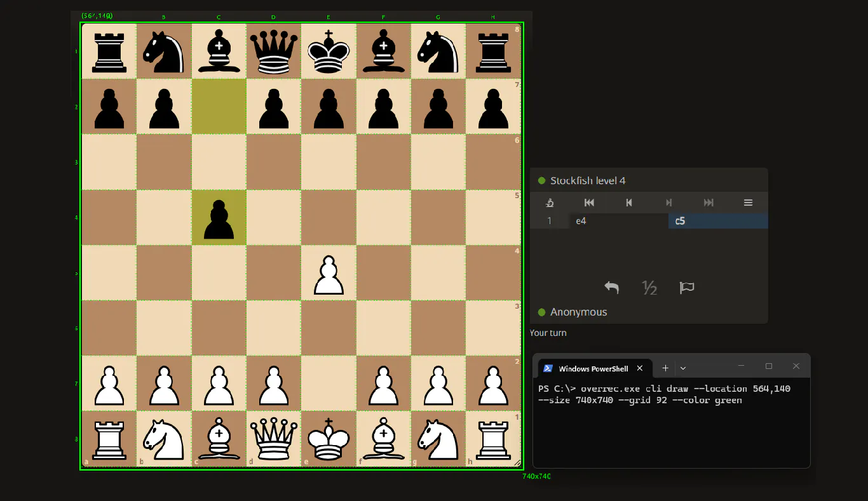Select the white king on e1
868x501 pixels.
[329, 439]
